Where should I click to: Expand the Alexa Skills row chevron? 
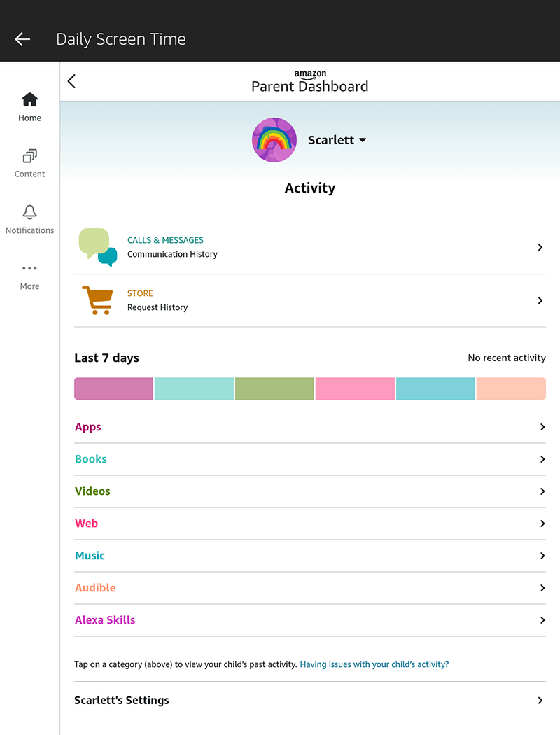pyautogui.click(x=542, y=620)
